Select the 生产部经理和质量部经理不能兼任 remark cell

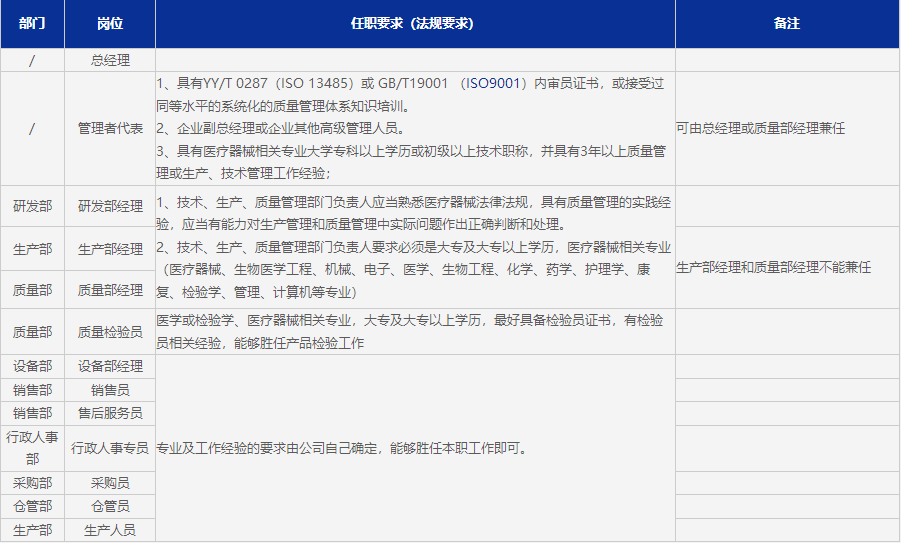pyautogui.click(x=773, y=268)
